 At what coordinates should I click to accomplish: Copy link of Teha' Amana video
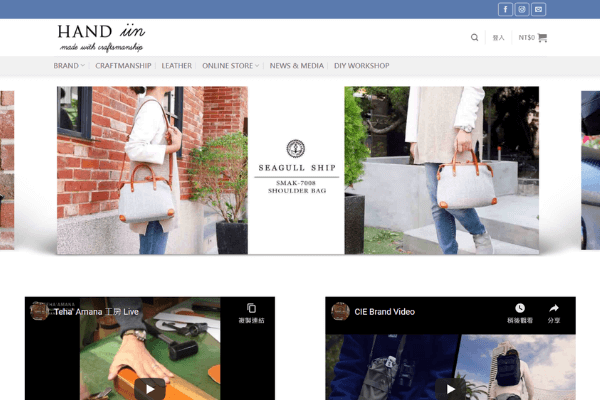pos(251,313)
